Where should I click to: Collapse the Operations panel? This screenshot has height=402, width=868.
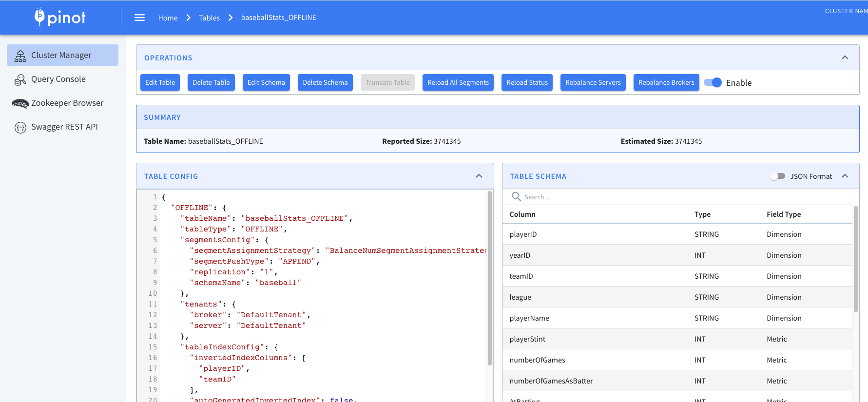(845, 57)
